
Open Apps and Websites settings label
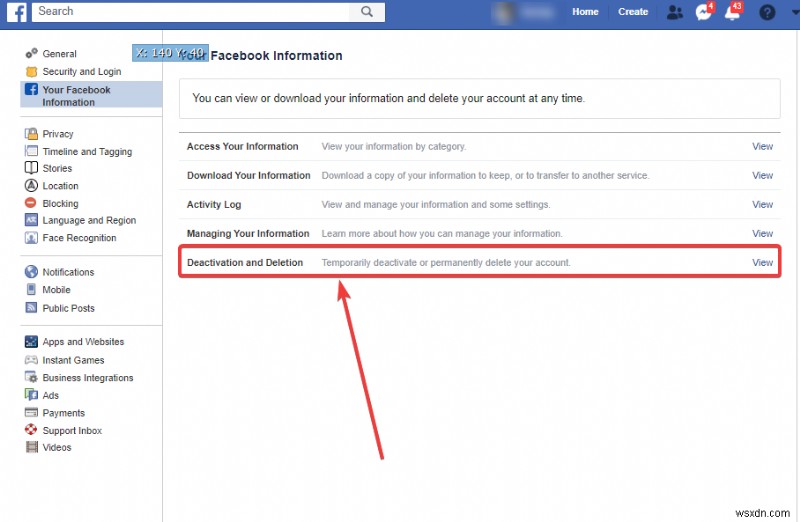[x=83, y=341]
